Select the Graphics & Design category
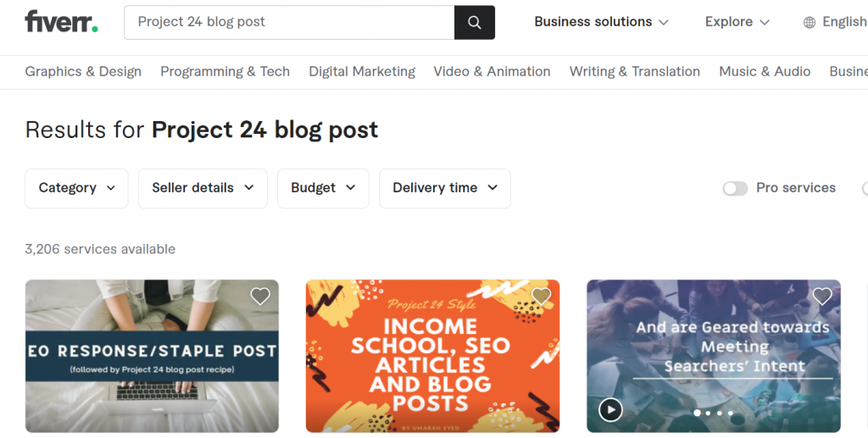This screenshot has height=438, width=868. point(83,71)
